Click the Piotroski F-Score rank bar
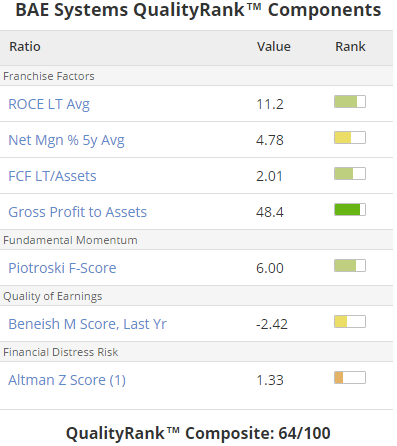 350,266
